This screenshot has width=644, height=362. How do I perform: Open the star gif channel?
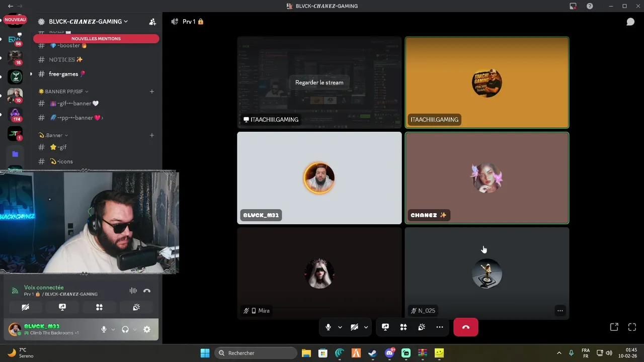(58, 147)
